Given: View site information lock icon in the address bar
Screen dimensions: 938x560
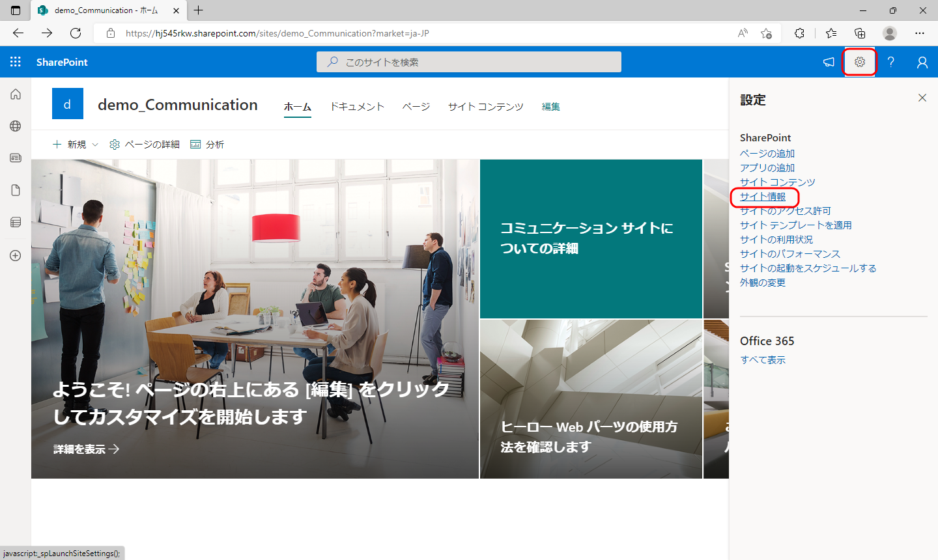Looking at the screenshot, I should click(x=111, y=33).
